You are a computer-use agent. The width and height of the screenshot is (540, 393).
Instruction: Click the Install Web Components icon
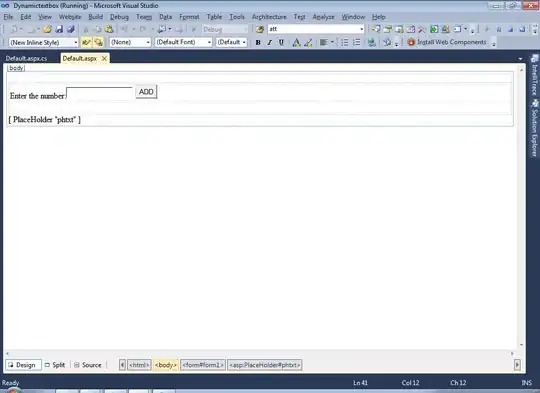pos(411,42)
